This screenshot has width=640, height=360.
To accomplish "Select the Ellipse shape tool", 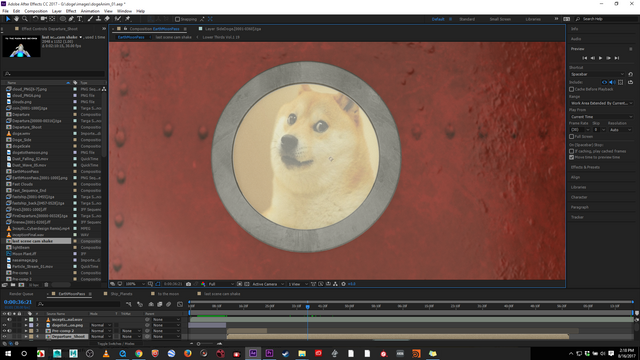I will (63, 19).
